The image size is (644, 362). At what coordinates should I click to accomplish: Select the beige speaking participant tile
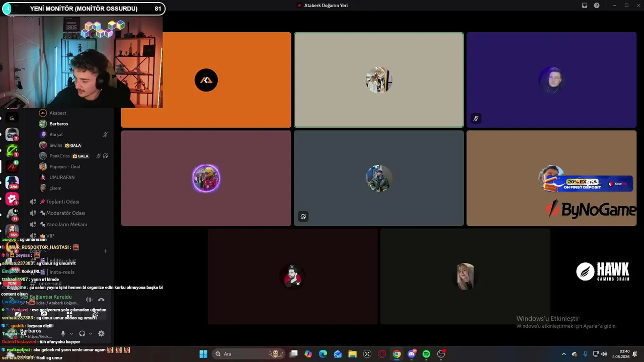tap(379, 80)
